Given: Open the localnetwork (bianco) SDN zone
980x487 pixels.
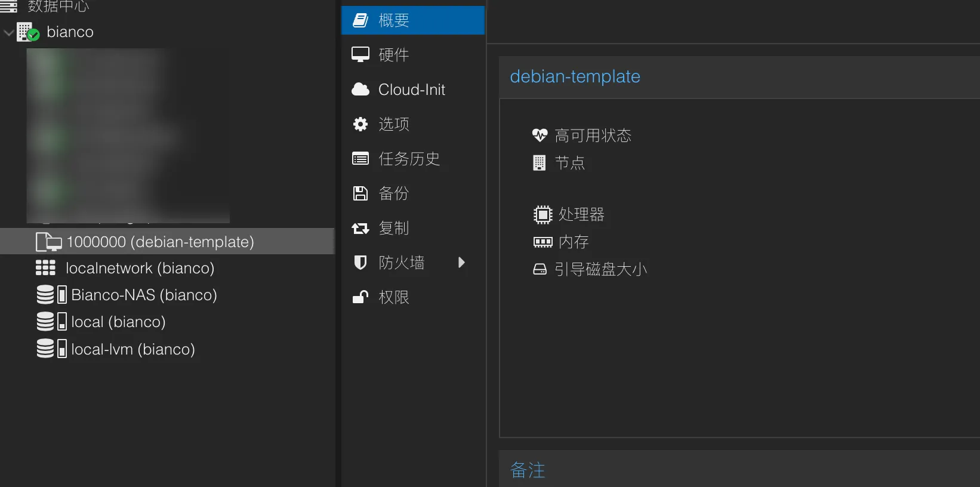Looking at the screenshot, I should coord(140,268).
